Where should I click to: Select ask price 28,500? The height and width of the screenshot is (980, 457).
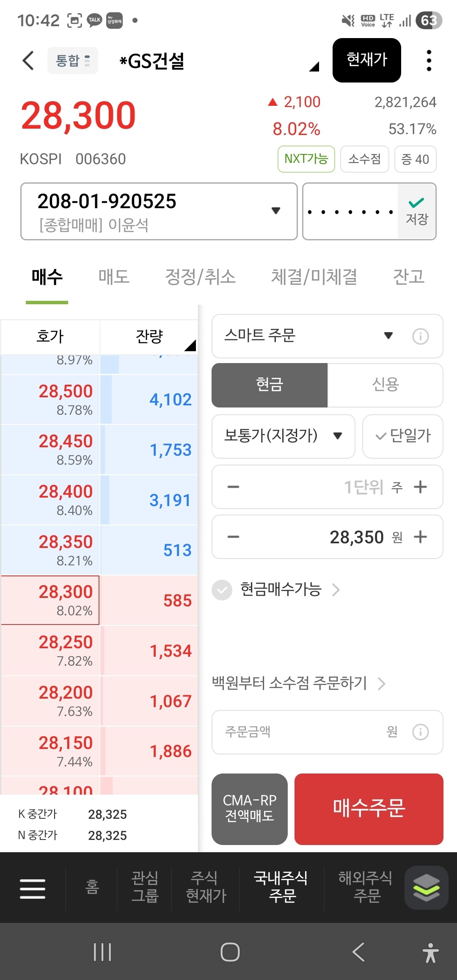[50, 399]
